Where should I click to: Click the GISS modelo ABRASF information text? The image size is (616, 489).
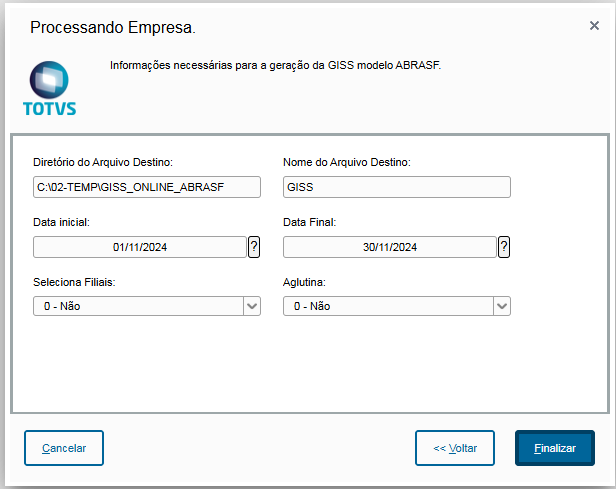[x=275, y=65]
